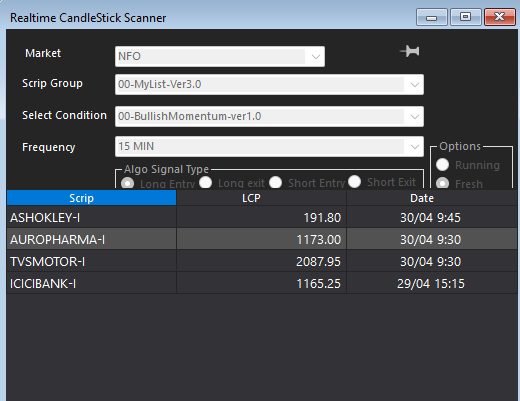The height and width of the screenshot is (401, 520).
Task: Click AUROPHARMA-I date cell 30/04 9:30
Action: click(x=432, y=240)
